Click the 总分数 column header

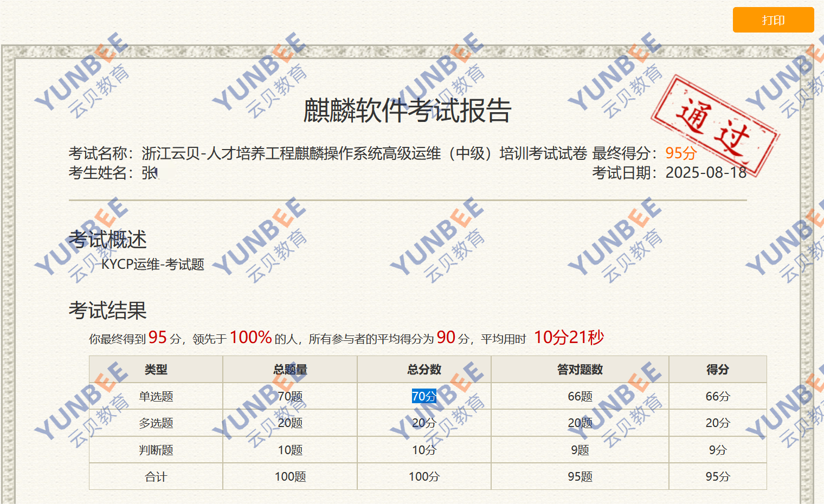click(424, 370)
